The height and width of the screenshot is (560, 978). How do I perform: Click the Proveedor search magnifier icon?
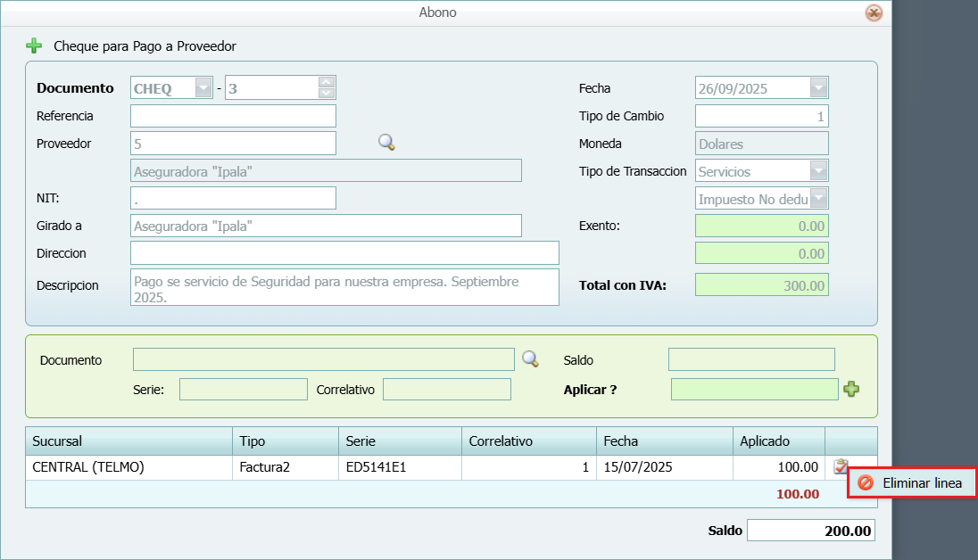(x=386, y=143)
